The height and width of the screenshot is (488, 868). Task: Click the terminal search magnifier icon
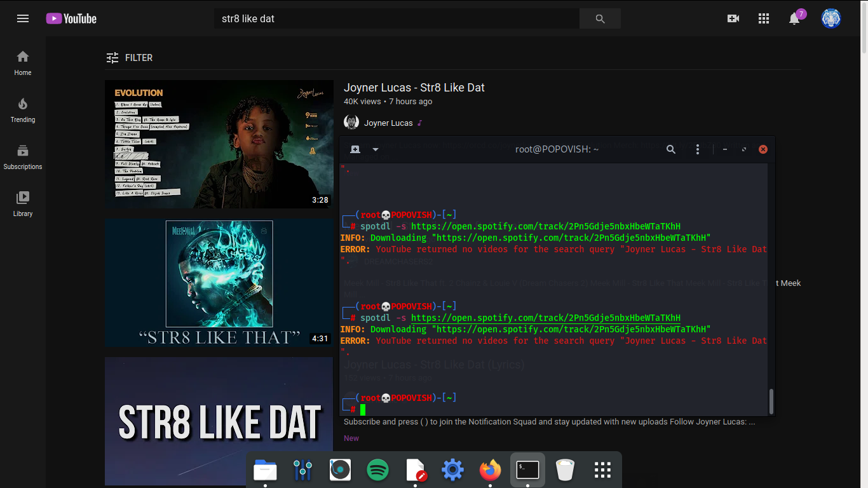(671, 149)
